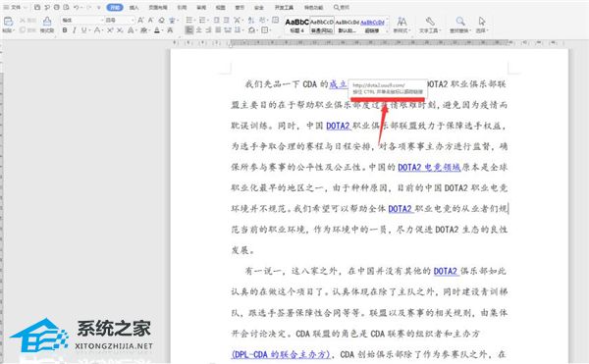
Task: Apply subscript with the X₂ icon
Action: tap(120, 30)
